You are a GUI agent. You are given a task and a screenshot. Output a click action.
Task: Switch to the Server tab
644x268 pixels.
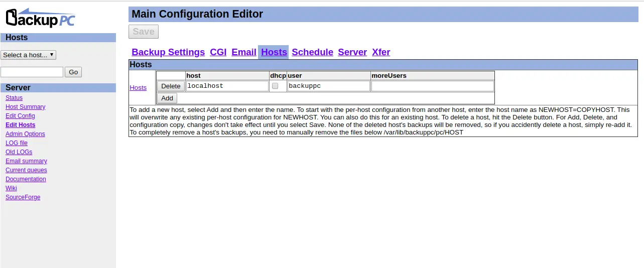(352, 52)
